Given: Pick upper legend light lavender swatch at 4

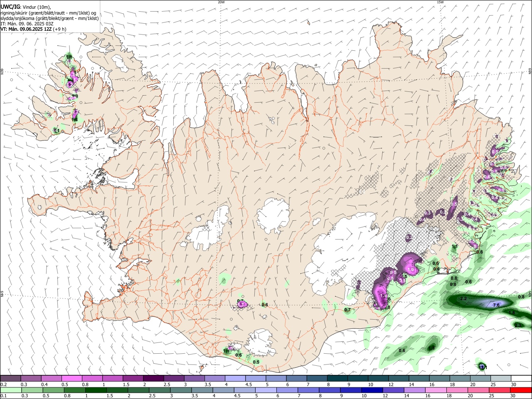Looking at the screenshot, I should click(235, 378).
